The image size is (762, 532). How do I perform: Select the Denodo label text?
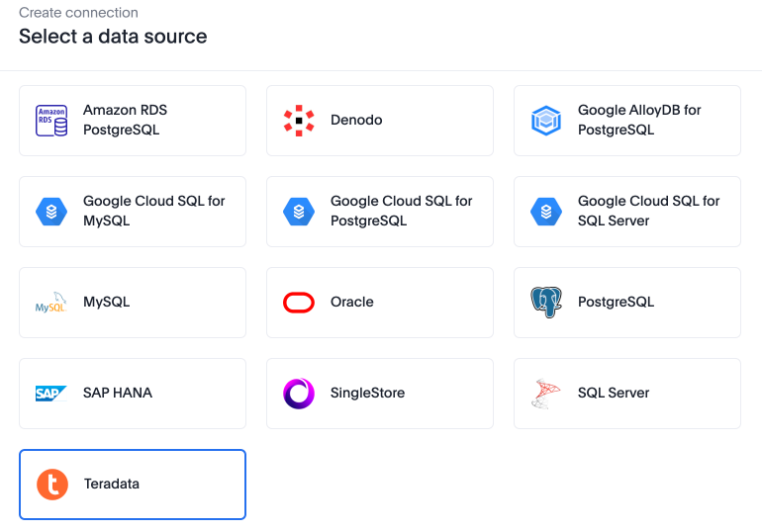coord(356,120)
